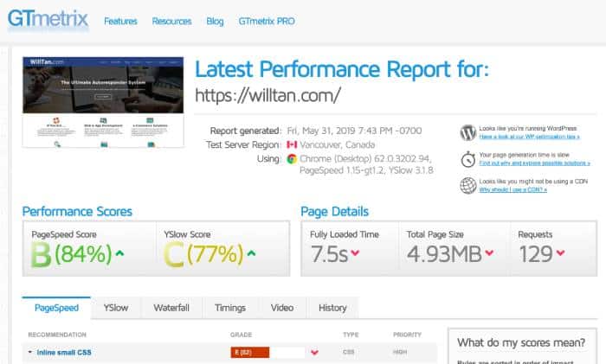
Task: Click the globe CDN icon
Action: coord(467,186)
